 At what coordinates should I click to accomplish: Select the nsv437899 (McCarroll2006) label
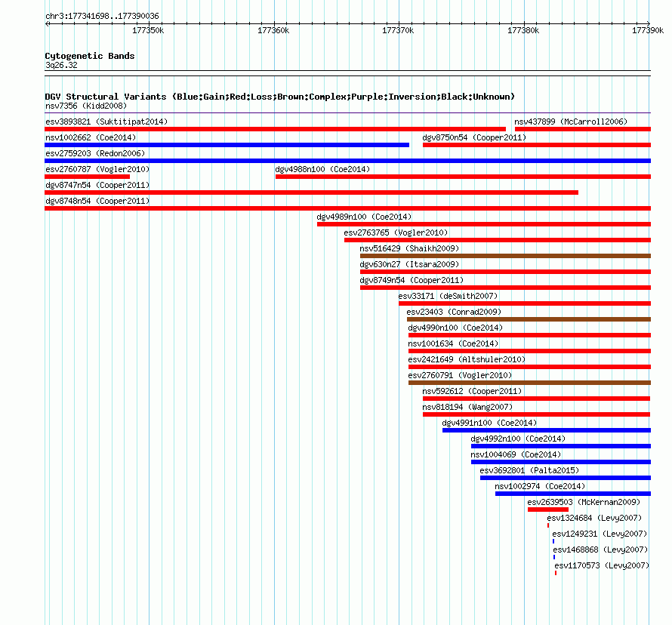(570, 122)
